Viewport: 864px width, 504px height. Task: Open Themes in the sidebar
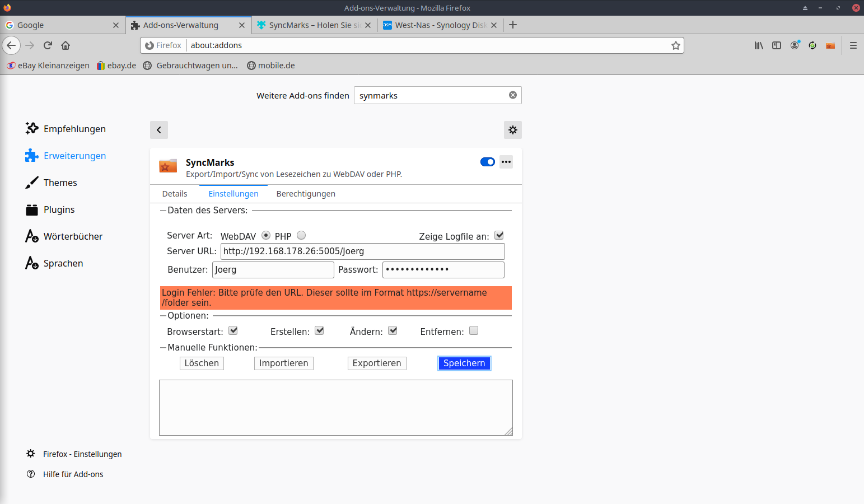click(x=52, y=183)
